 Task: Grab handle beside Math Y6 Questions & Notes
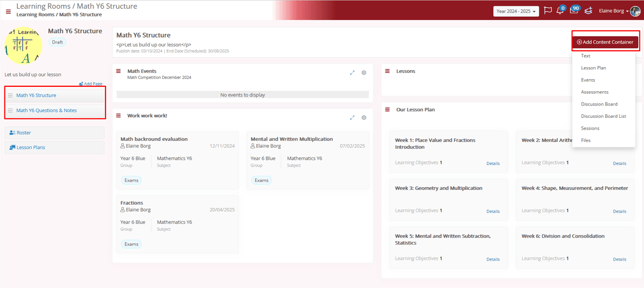click(10, 110)
